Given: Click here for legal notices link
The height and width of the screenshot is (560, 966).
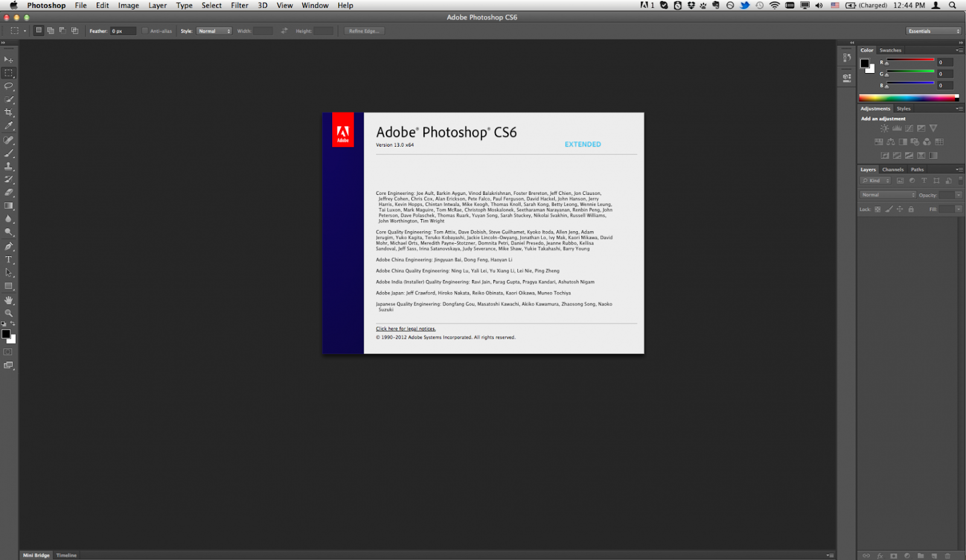Looking at the screenshot, I should pos(406,329).
